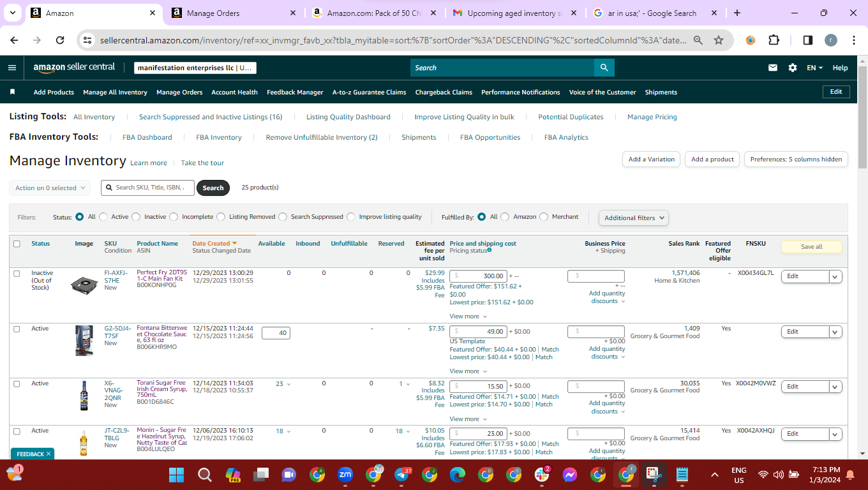Open Feedback Manager in the top menu

(x=295, y=93)
